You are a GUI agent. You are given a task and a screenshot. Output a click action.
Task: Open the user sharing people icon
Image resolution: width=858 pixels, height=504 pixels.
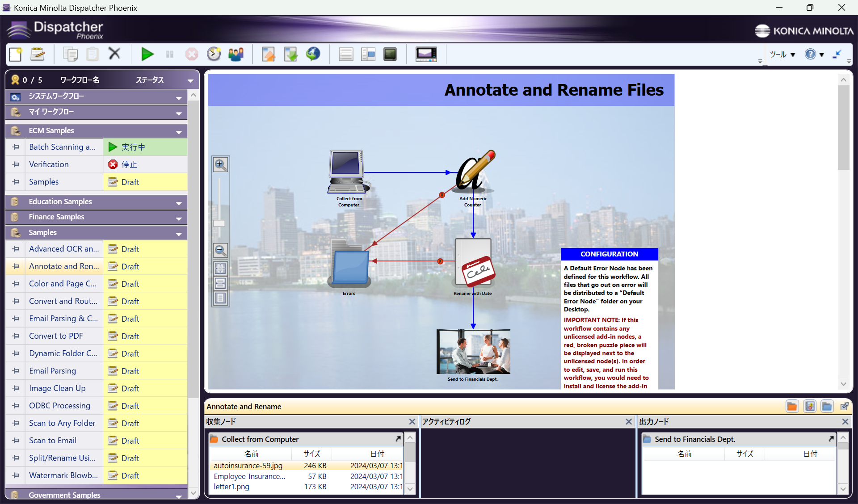point(236,54)
